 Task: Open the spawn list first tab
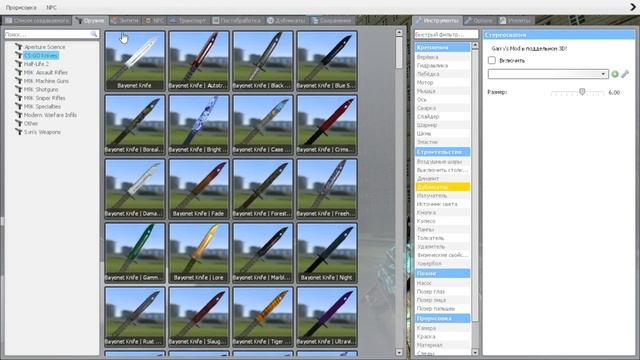click(37, 20)
